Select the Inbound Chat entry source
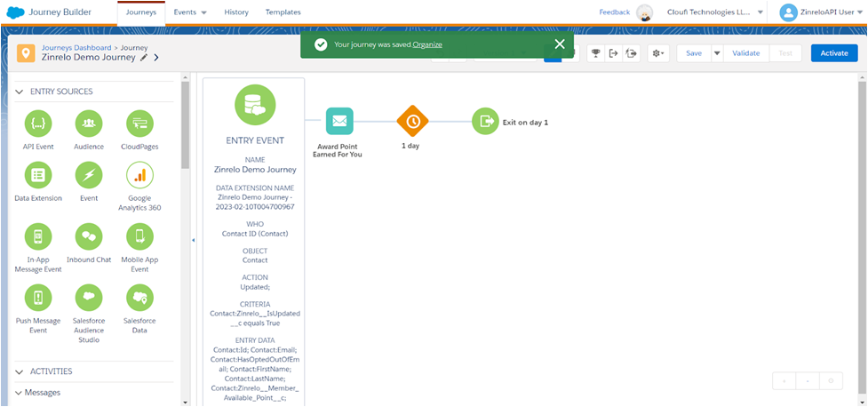Viewport: 868px width, 407px height. pyautogui.click(x=89, y=236)
